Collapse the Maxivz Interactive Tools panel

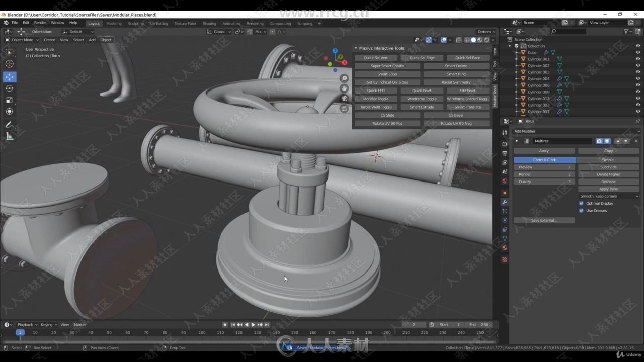click(356, 48)
